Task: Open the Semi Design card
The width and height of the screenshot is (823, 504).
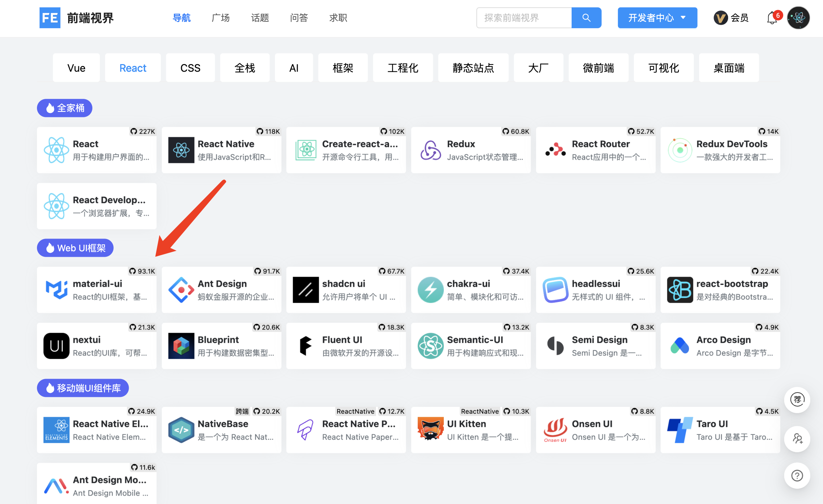Action: [x=596, y=346]
